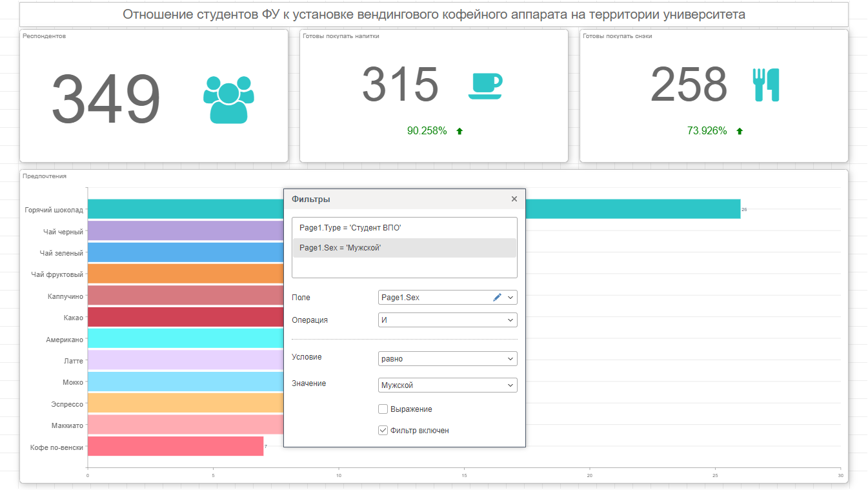Click the respondents people group icon
The width and height of the screenshot is (868, 490).
[228, 99]
